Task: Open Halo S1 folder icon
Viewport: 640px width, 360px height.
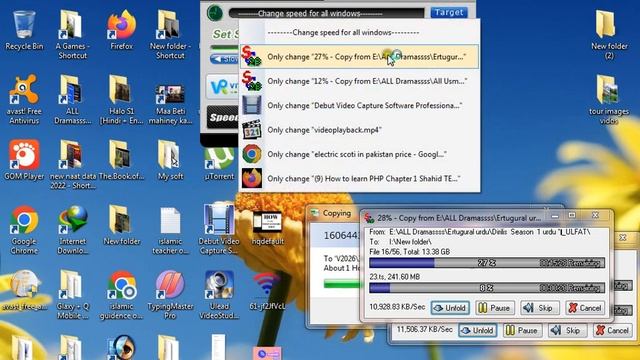Action: pyautogui.click(x=121, y=100)
